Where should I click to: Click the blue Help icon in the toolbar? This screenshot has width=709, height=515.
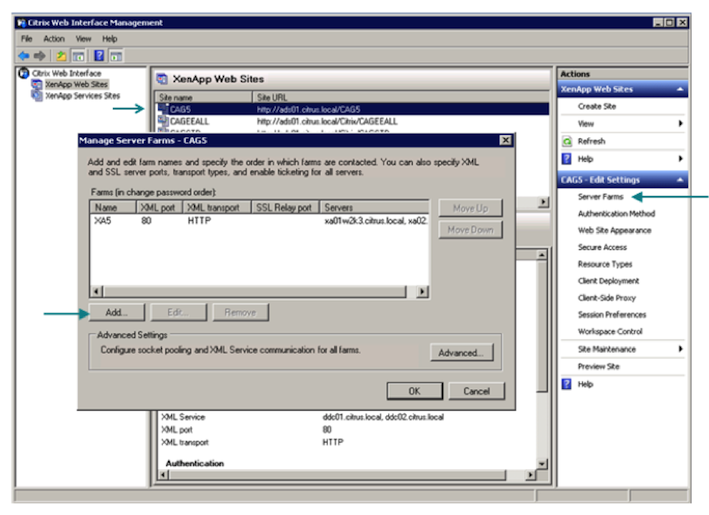99,55
